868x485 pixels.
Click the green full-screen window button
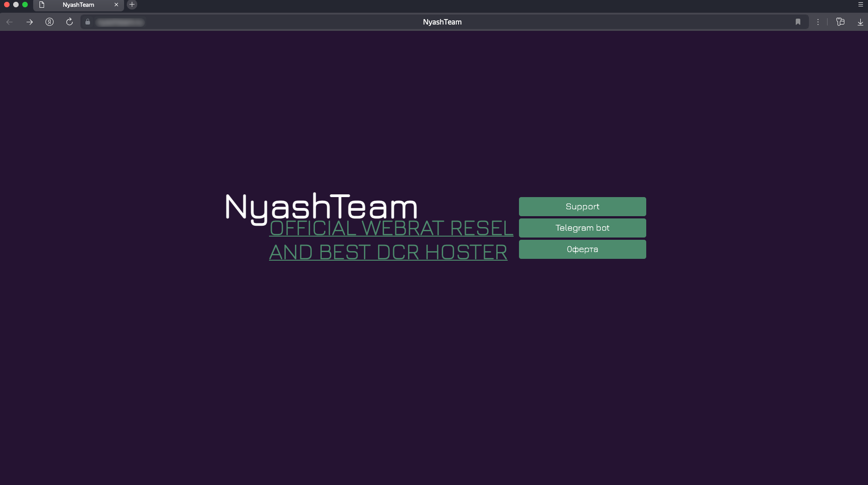[25, 5]
